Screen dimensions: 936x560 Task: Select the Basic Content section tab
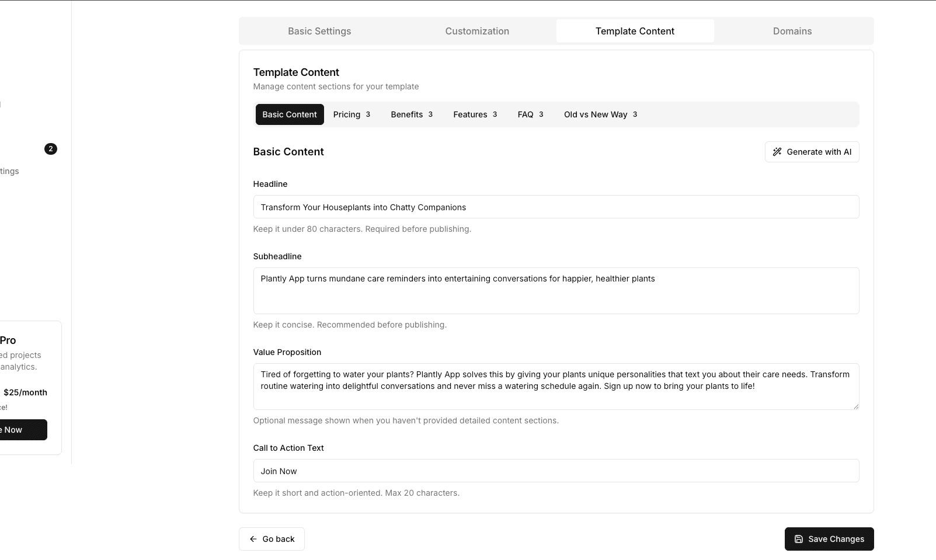point(290,114)
